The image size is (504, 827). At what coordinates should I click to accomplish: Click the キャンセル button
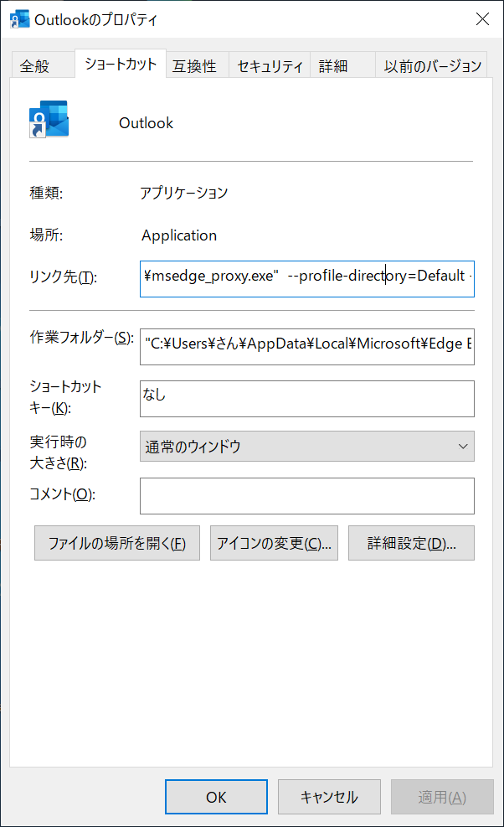pos(329,797)
